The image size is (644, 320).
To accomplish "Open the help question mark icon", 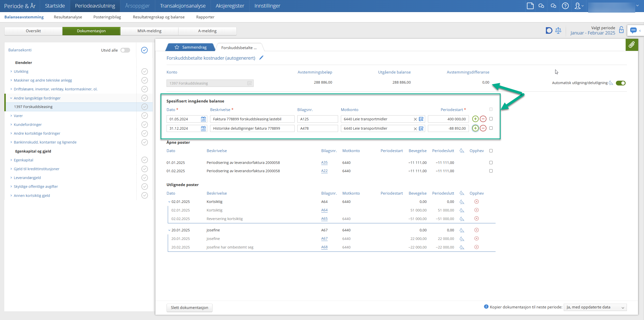I will 565,6.
